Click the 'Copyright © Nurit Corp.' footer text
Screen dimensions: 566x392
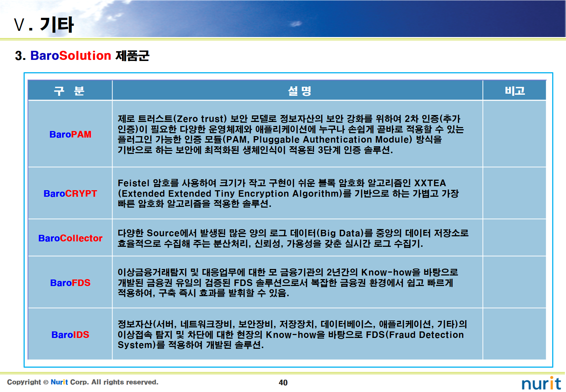pyautogui.click(x=83, y=382)
